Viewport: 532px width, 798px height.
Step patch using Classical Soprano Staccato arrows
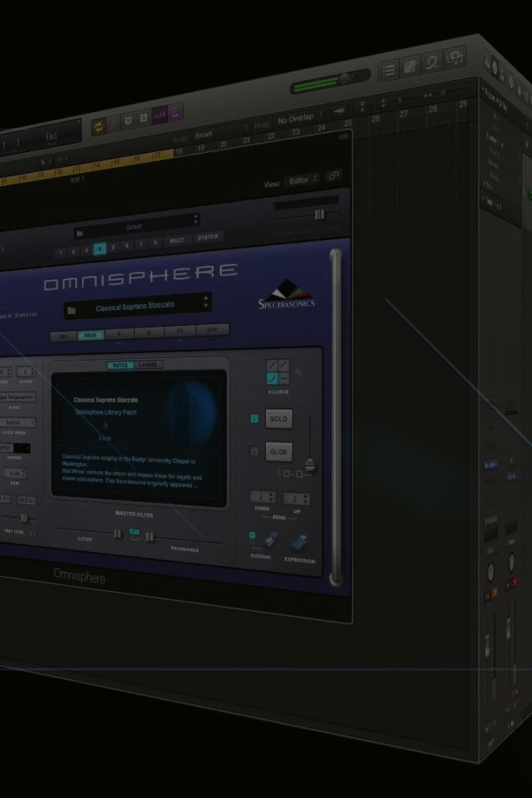click(205, 301)
